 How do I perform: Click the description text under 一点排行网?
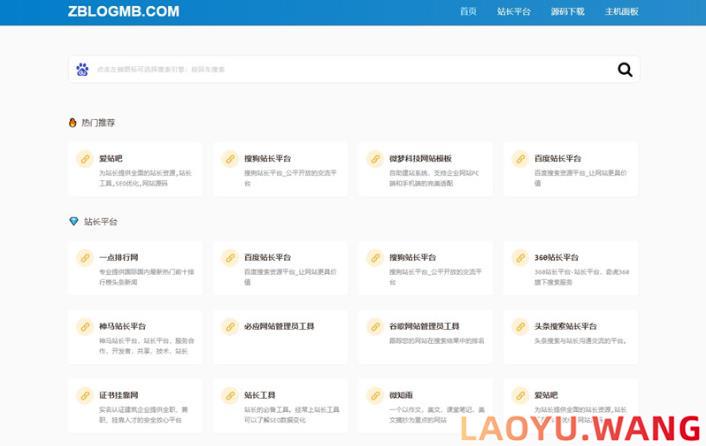pos(146,277)
